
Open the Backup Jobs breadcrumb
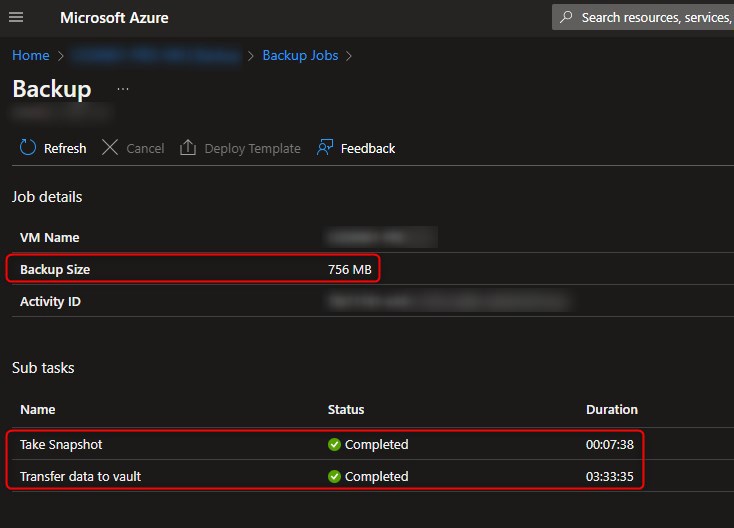point(300,55)
